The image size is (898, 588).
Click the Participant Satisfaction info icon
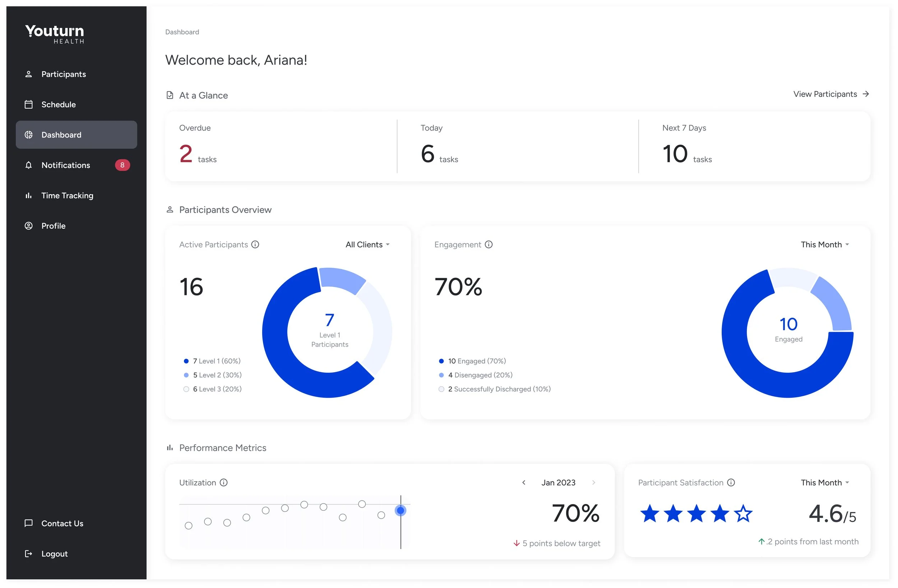tap(731, 482)
